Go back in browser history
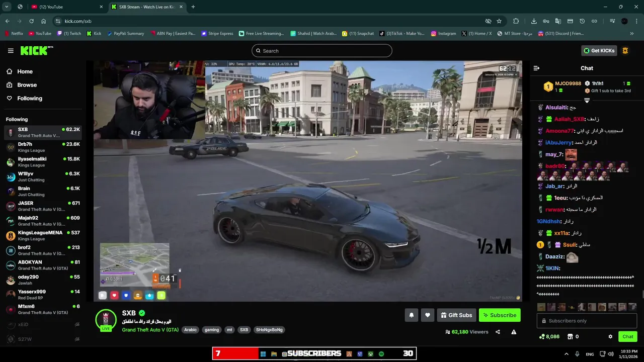Screen dimensions: 644x362 coord(7,21)
